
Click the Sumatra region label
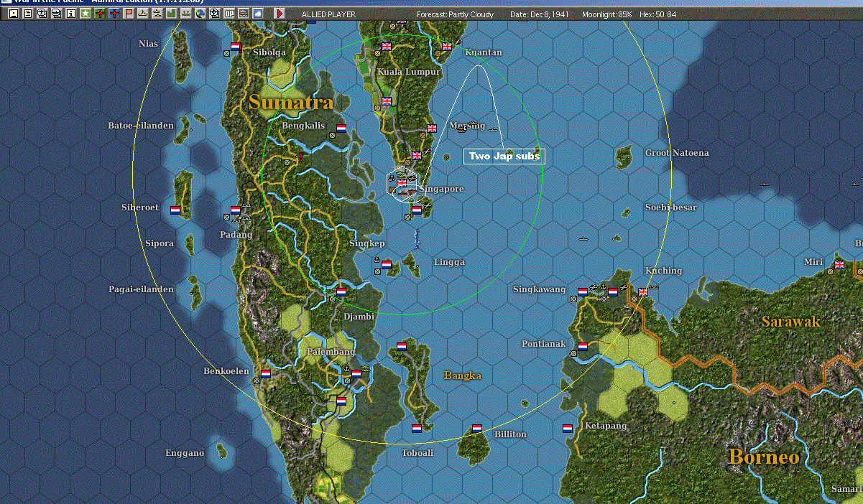tap(291, 103)
